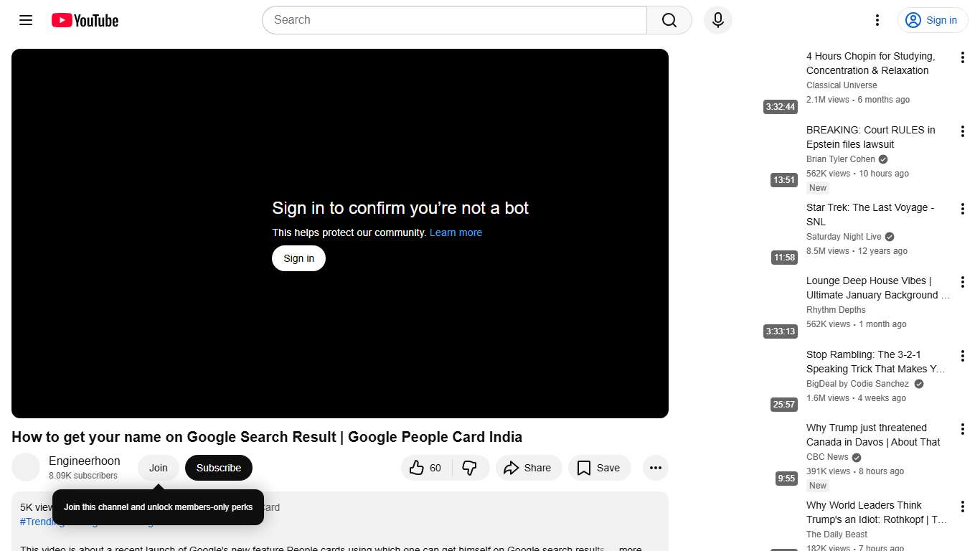Click the search magnifier icon
Image resolution: width=980 pixels, height=551 pixels.
(x=668, y=20)
